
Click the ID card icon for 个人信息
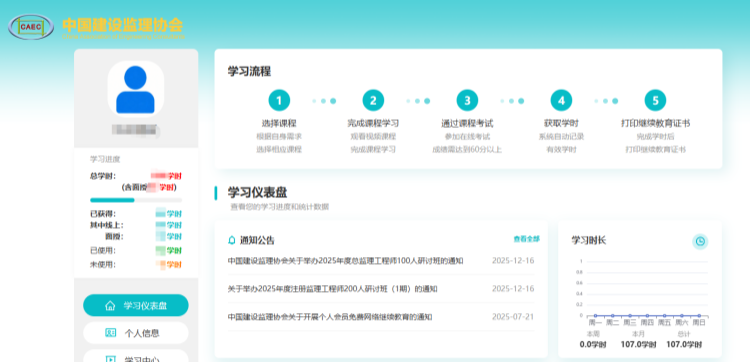click(110, 333)
